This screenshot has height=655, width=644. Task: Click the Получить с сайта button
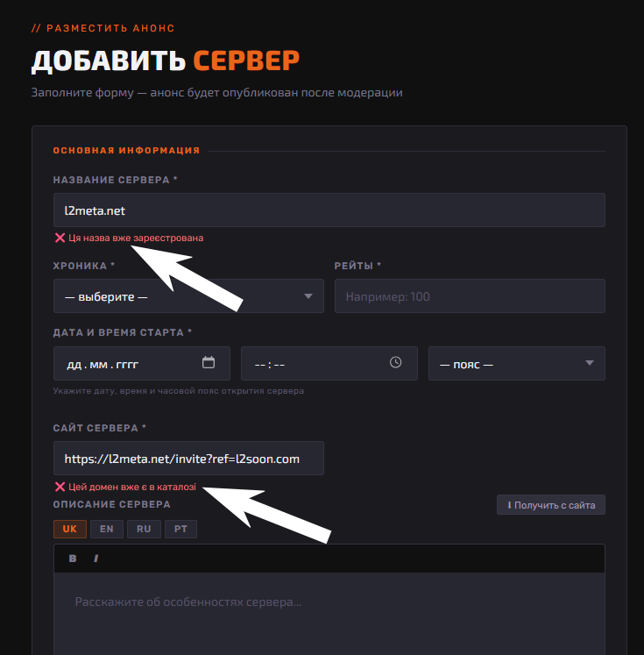pyautogui.click(x=551, y=505)
